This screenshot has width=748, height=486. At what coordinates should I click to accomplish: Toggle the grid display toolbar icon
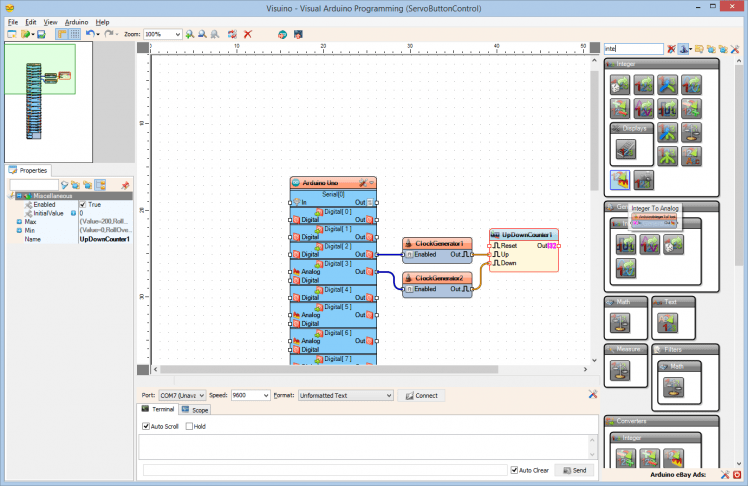click(x=75, y=34)
